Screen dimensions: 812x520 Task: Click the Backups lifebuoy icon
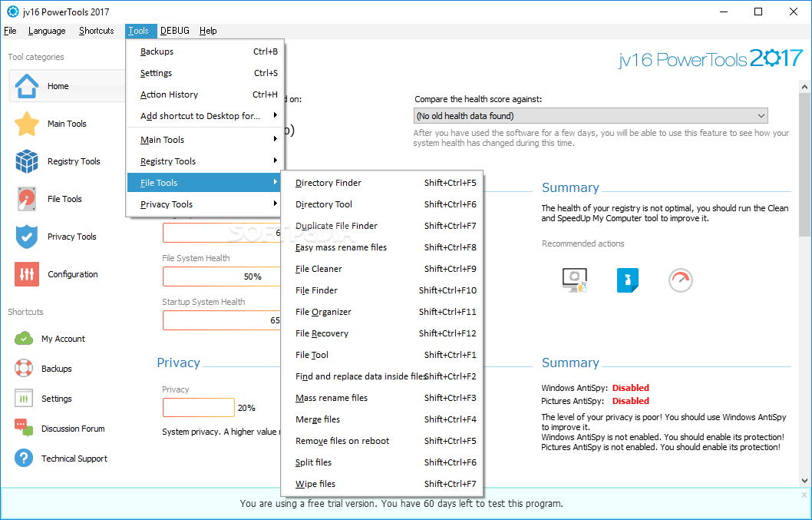[23, 369]
